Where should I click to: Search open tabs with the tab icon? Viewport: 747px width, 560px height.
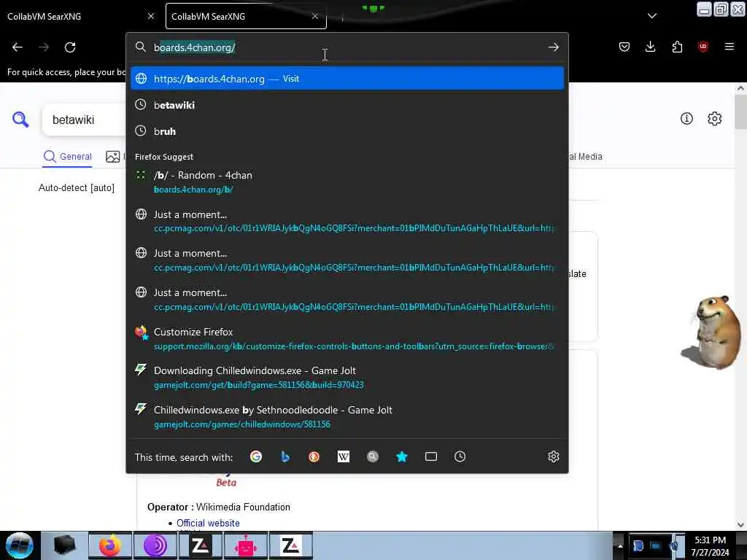coord(430,456)
